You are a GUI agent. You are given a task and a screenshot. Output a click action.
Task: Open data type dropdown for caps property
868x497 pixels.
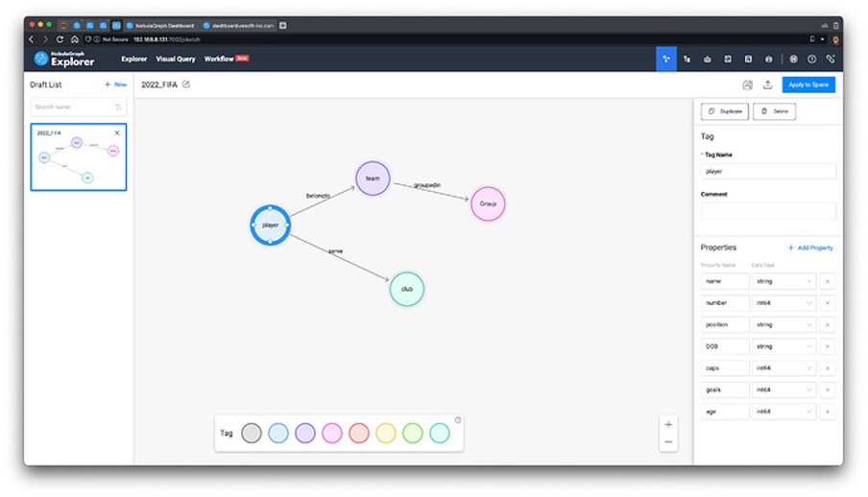pos(784,368)
